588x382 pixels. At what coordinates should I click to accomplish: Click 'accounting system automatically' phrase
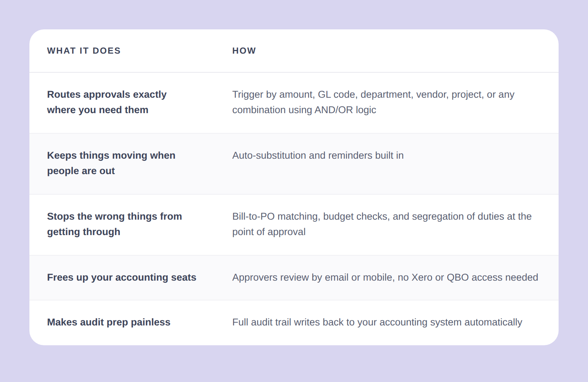pyautogui.click(x=451, y=322)
